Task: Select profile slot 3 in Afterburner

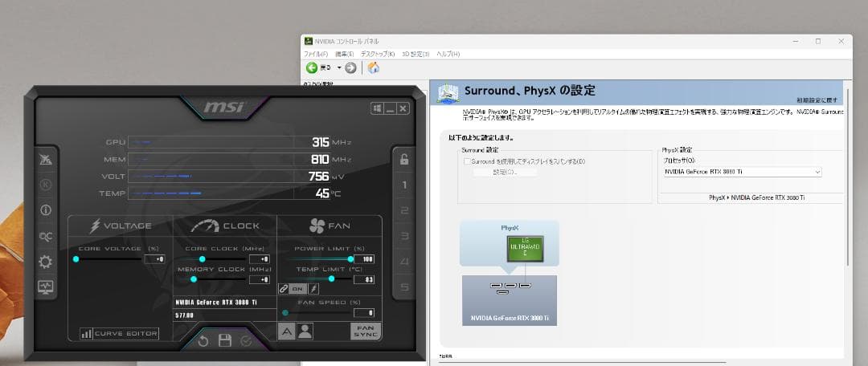Action: pyautogui.click(x=404, y=236)
